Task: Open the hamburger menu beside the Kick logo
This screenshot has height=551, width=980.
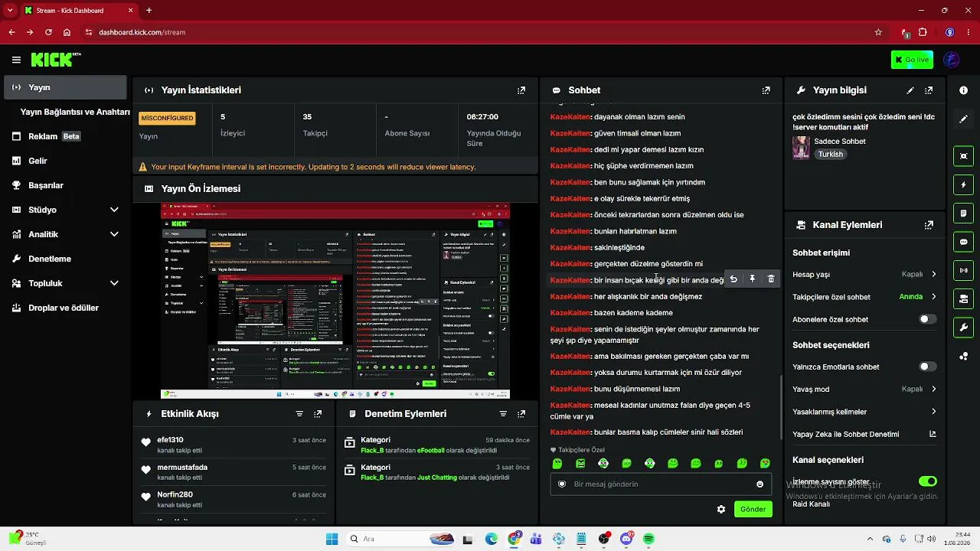Action: tap(16, 60)
